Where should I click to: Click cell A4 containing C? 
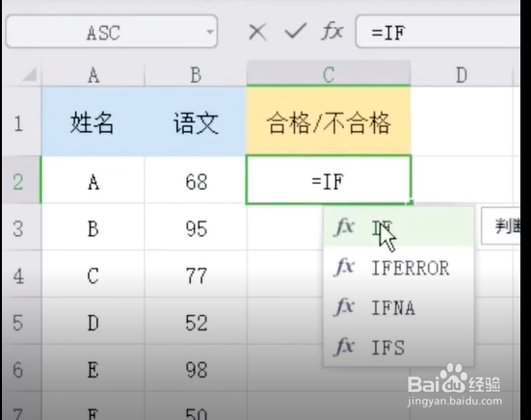tap(93, 275)
